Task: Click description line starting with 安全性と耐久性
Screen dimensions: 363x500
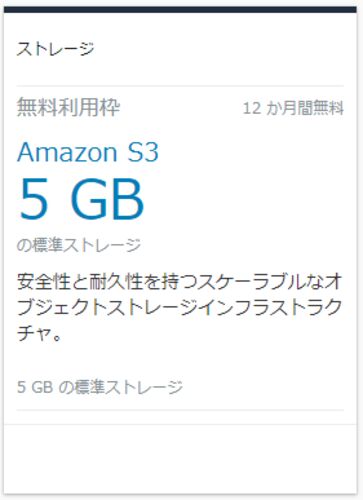Action: click(180, 282)
